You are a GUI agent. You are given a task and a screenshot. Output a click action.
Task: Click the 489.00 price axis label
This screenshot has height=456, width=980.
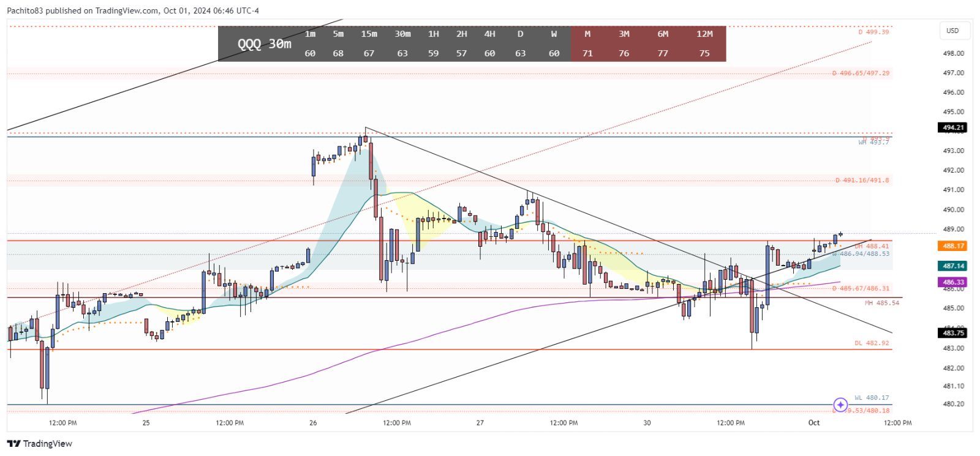click(x=954, y=229)
